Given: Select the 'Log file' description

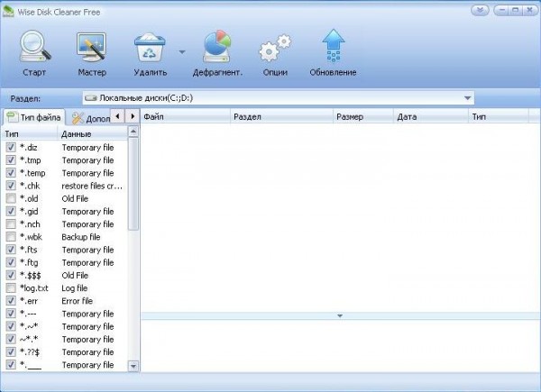Looking at the screenshot, I should point(75,288).
